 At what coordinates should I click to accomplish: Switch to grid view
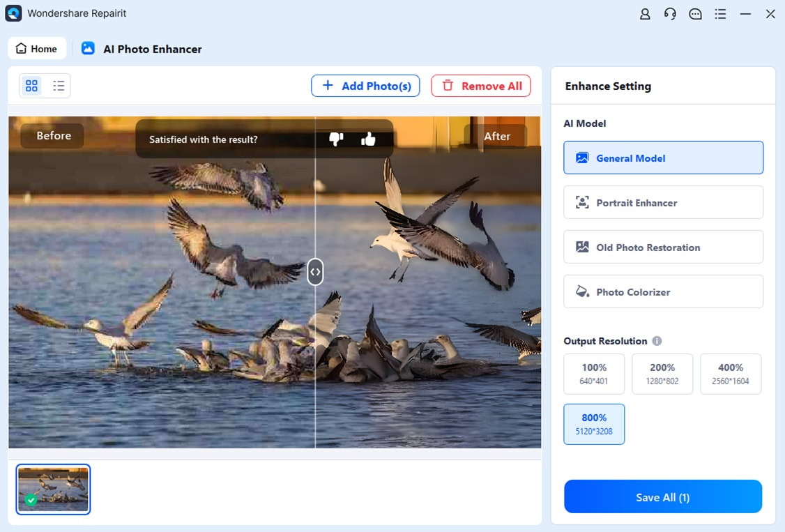click(x=31, y=86)
